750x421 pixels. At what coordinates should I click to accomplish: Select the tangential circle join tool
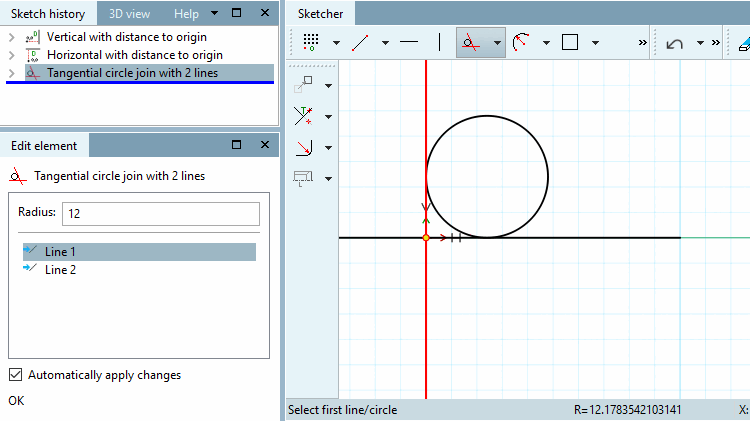[x=471, y=43]
